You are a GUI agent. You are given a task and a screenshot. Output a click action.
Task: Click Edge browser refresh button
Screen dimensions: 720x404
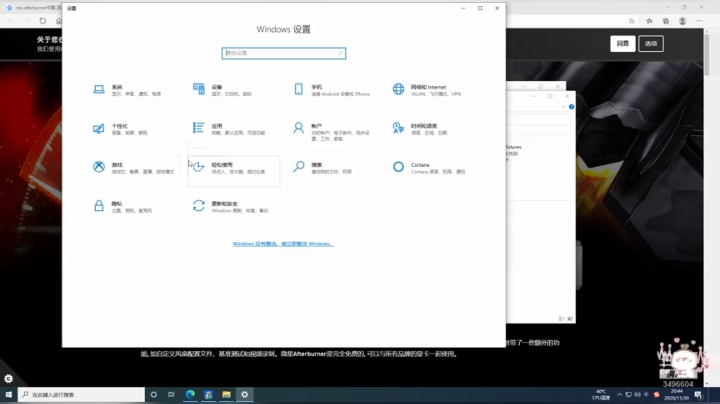[x=43, y=21]
